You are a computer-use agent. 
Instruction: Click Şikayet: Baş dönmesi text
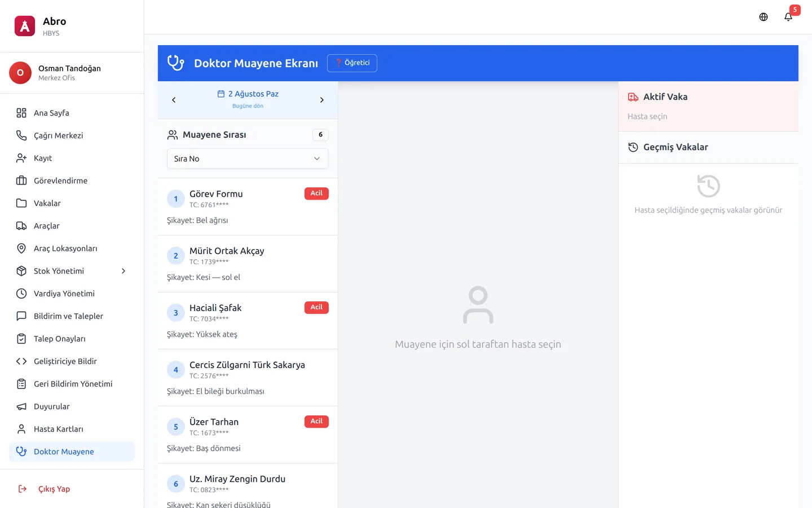[x=204, y=448]
